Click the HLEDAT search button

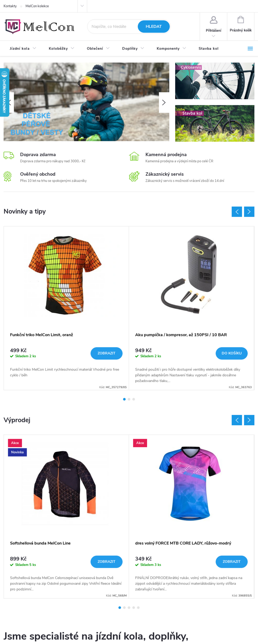(154, 27)
